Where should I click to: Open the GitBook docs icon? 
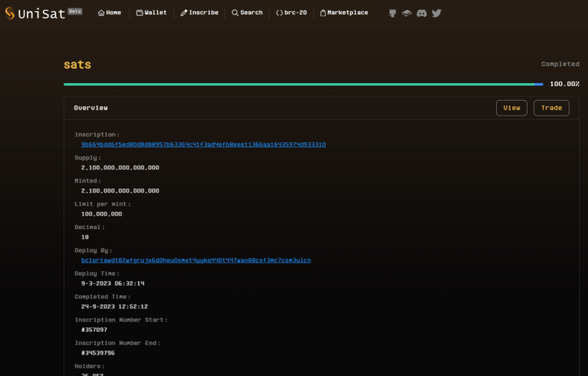coord(406,13)
